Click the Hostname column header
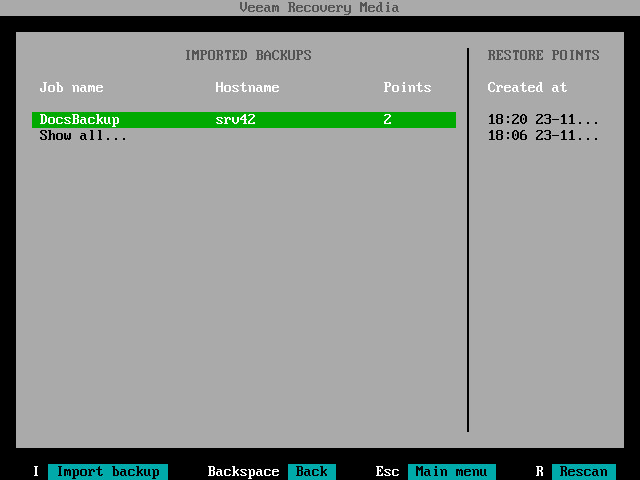This screenshot has height=480, width=640. click(247, 87)
